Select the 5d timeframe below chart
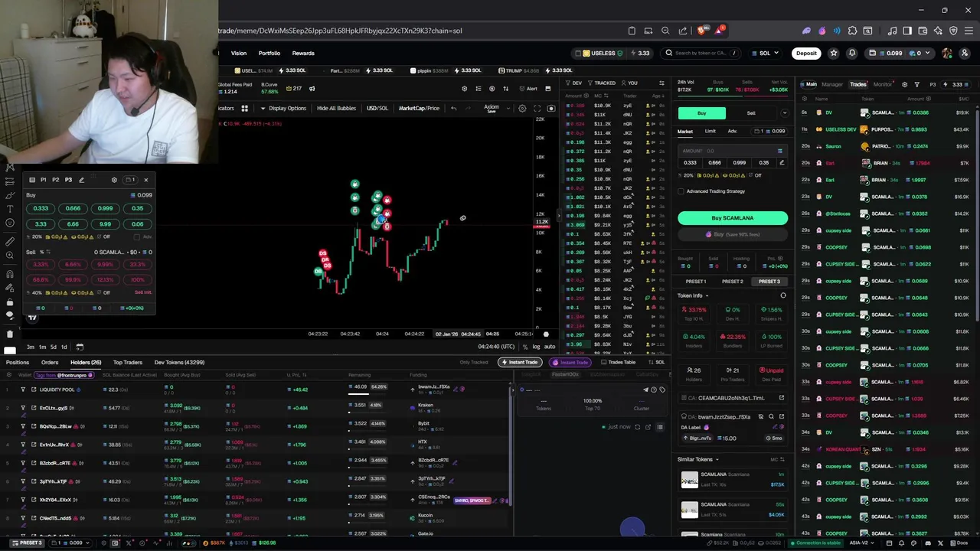The height and width of the screenshot is (551, 980). click(53, 347)
